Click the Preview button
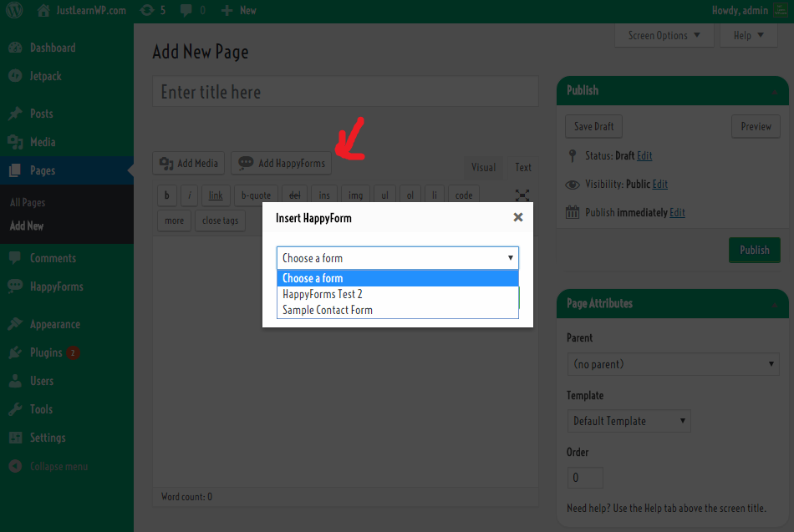Image resolution: width=794 pixels, height=532 pixels. (756, 127)
